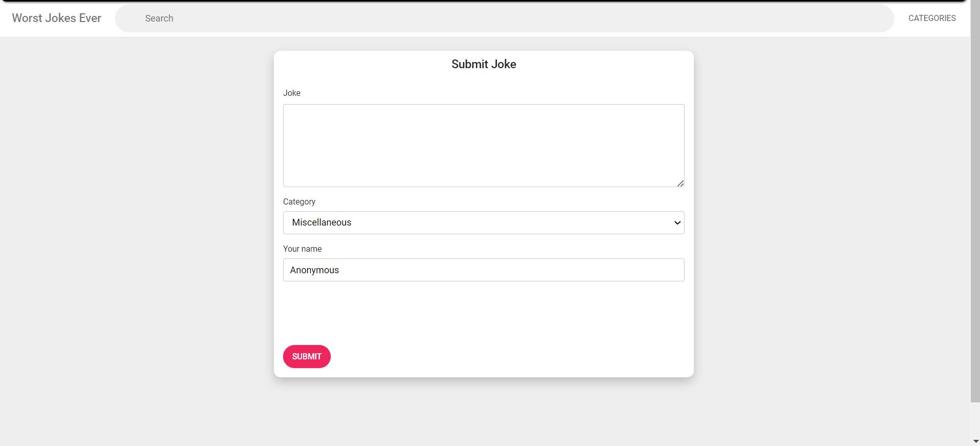Click the page's vertical scrollbar thumb
The width and height of the screenshot is (980, 446).
pyautogui.click(x=975, y=205)
